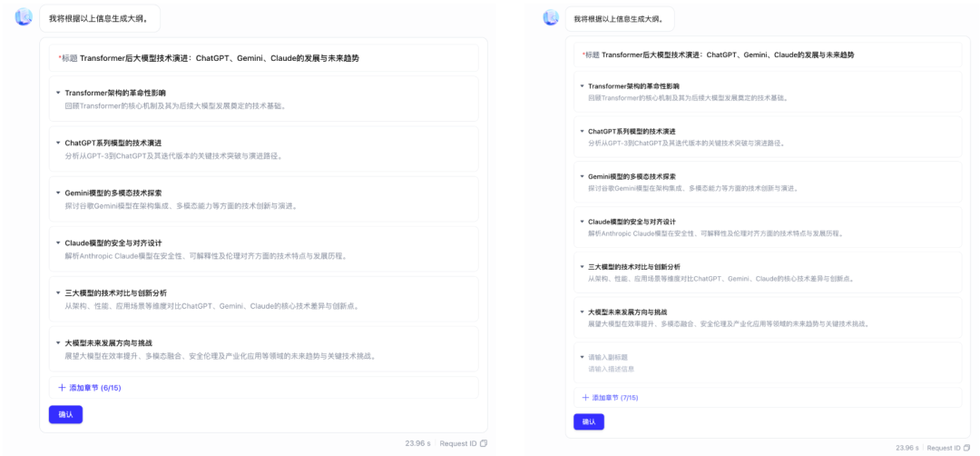Image resolution: width=980 pixels, height=456 pixels.
Task: Click 确认 button in the left panel
Action: tap(65, 414)
